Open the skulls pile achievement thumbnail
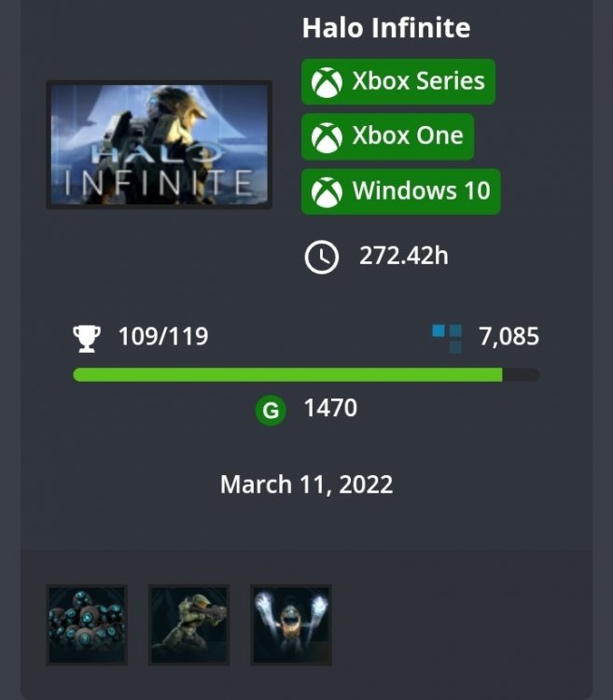Viewport: 613px width, 700px height. click(x=87, y=625)
